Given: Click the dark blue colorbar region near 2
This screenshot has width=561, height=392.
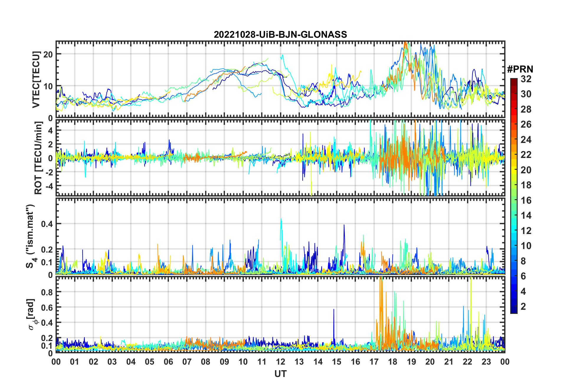Looking at the screenshot, I should [x=514, y=307].
